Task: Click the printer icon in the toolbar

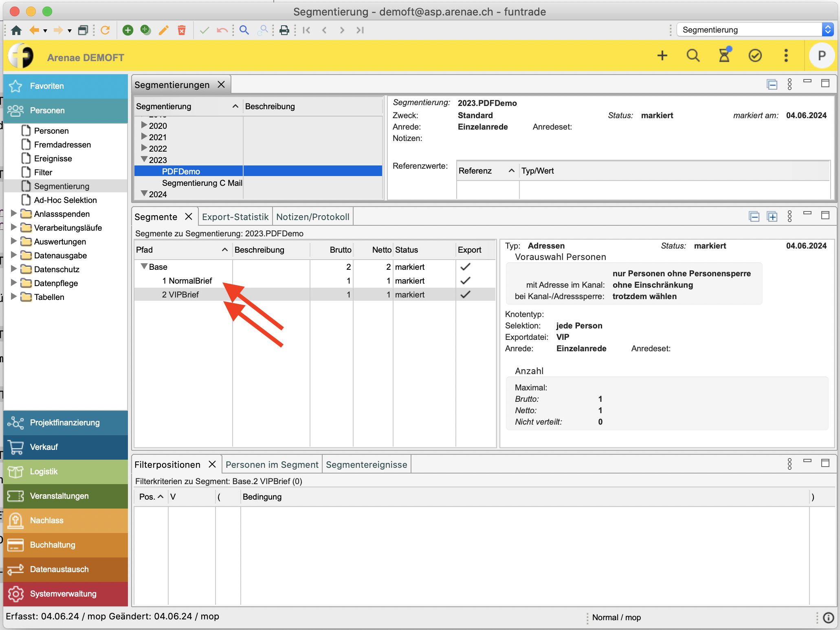Action: click(x=284, y=30)
